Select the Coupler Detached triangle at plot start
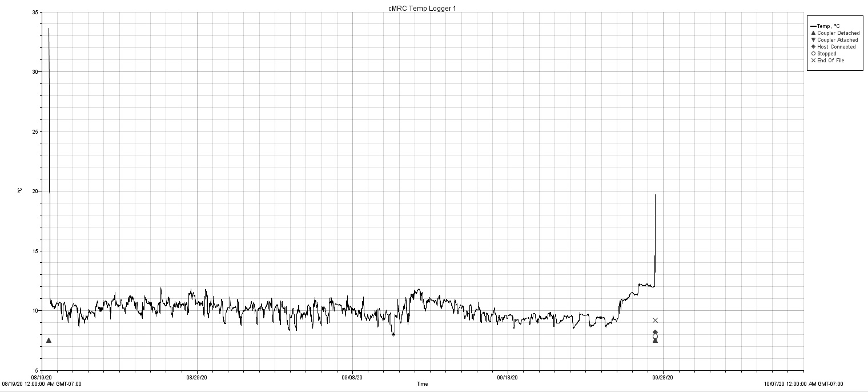868x392 pixels. (x=49, y=341)
